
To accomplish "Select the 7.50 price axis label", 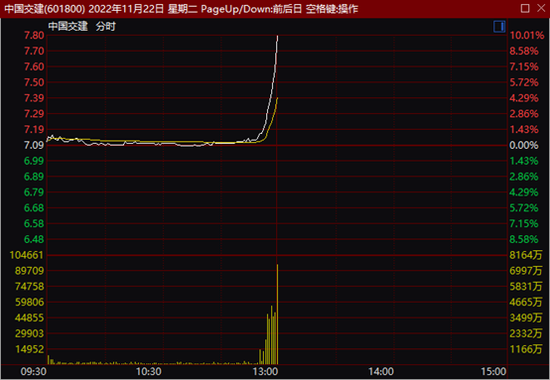I will (x=34, y=82).
